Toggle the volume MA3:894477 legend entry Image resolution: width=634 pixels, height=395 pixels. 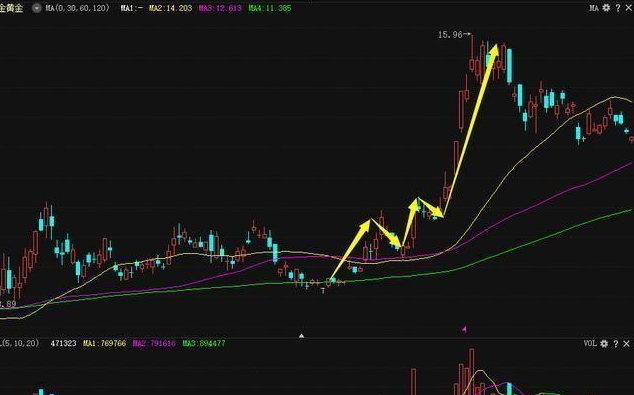[204, 343]
